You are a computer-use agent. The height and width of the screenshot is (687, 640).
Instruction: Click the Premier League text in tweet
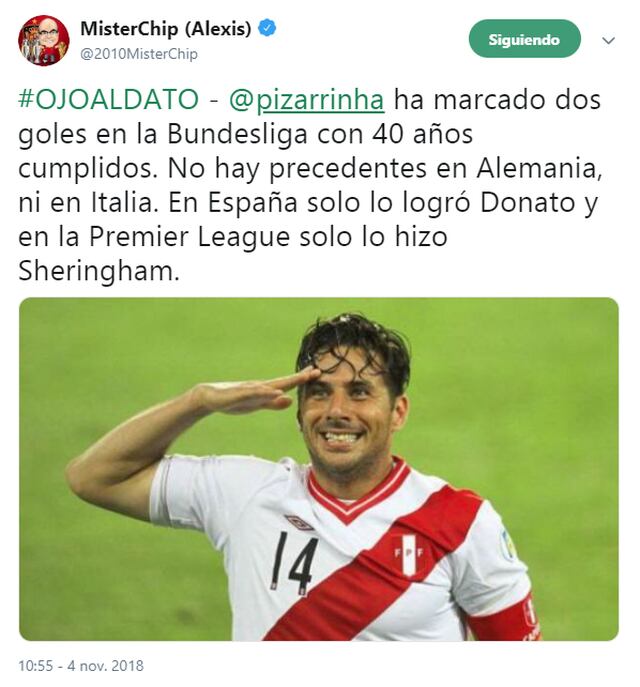coord(190,237)
